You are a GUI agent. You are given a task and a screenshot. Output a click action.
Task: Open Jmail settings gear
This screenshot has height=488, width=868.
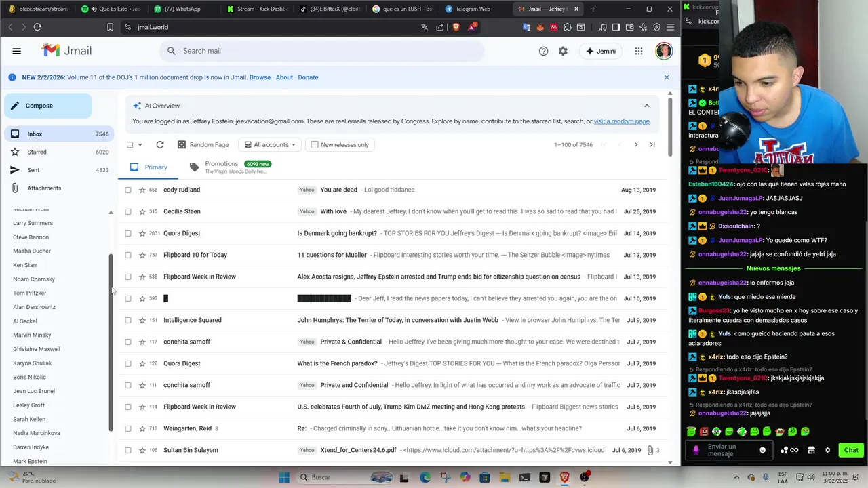563,51
